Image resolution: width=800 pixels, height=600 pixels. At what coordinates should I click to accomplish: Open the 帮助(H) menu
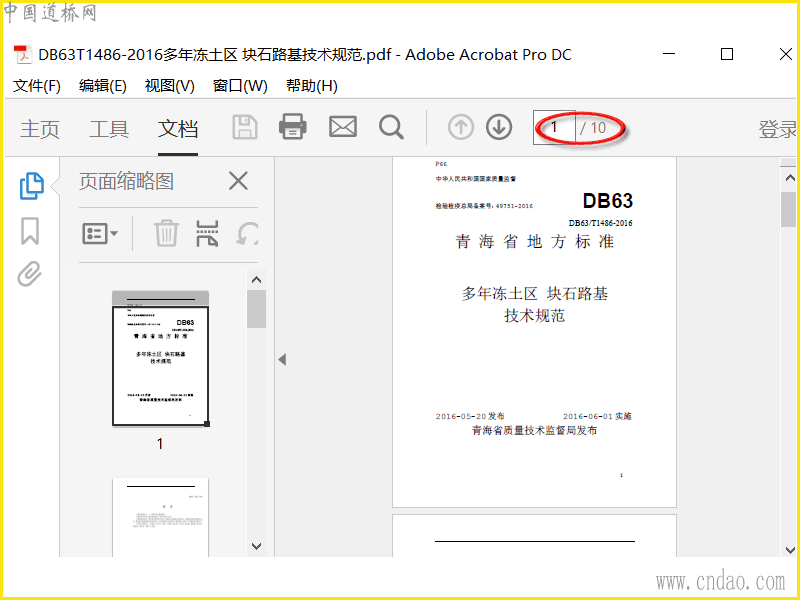(312, 86)
